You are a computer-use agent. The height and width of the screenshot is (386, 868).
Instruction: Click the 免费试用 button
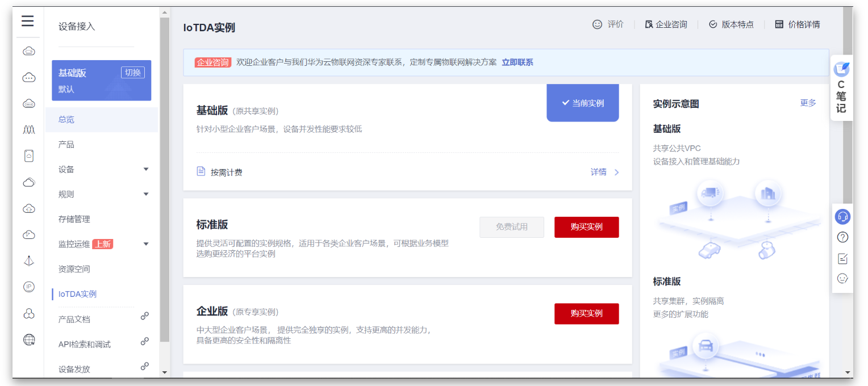512,227
